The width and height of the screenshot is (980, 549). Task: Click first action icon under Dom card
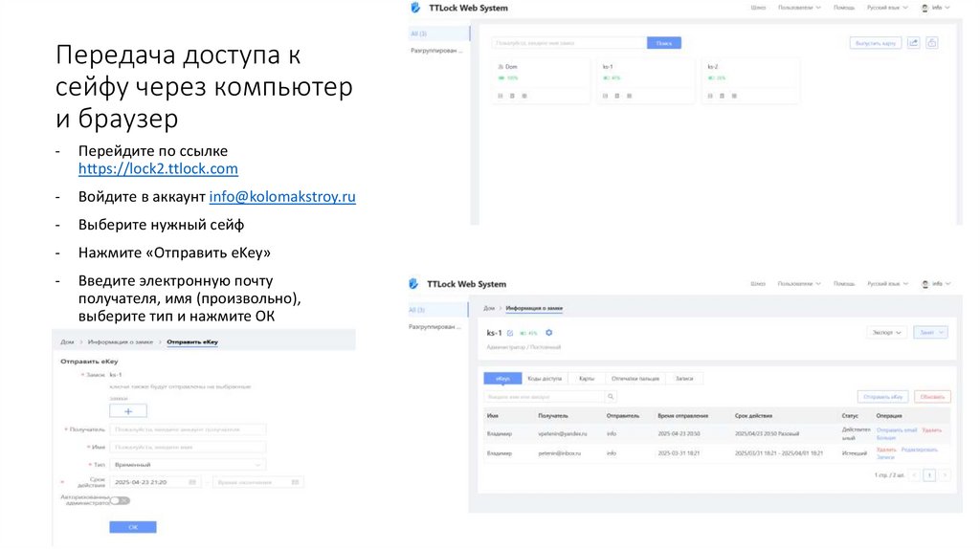pyautogui.click(x=500, y=96)
